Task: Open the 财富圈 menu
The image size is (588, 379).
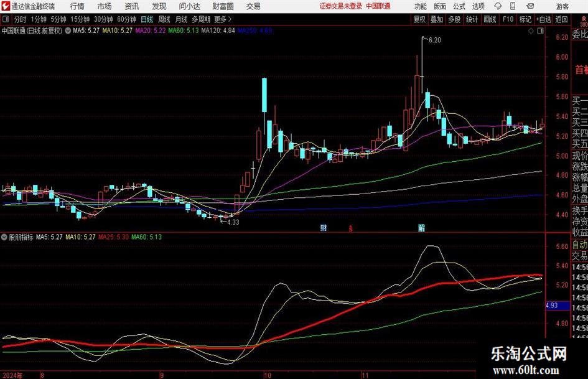Action: 223,6
